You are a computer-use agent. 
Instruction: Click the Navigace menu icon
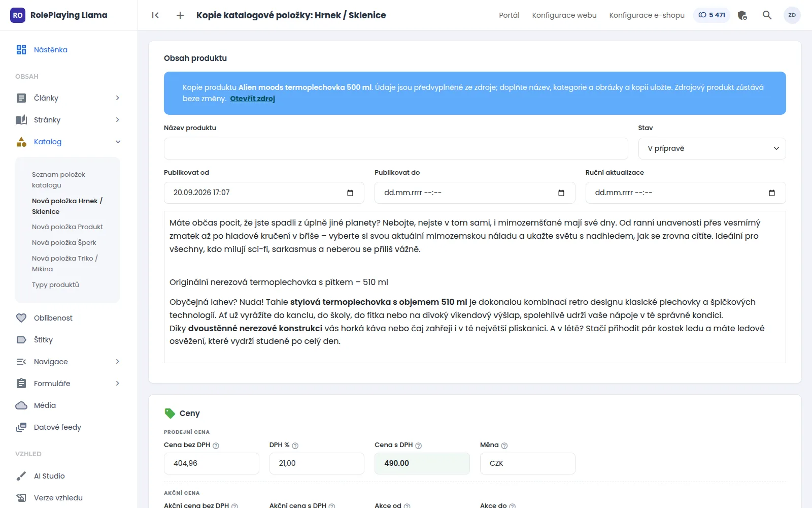click(21, 362)
